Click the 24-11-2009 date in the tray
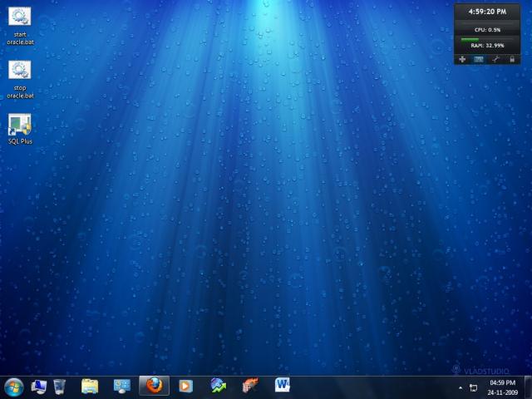Image resolution: width=532 pixels, height=399 pixels. (x=502, y=392)
